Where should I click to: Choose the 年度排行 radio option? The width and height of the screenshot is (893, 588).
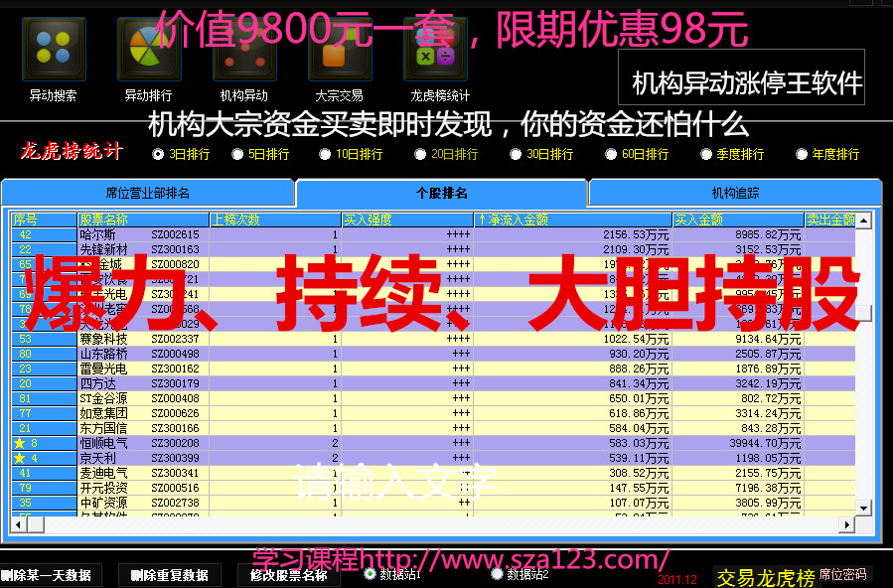click(x=802, y=154)
